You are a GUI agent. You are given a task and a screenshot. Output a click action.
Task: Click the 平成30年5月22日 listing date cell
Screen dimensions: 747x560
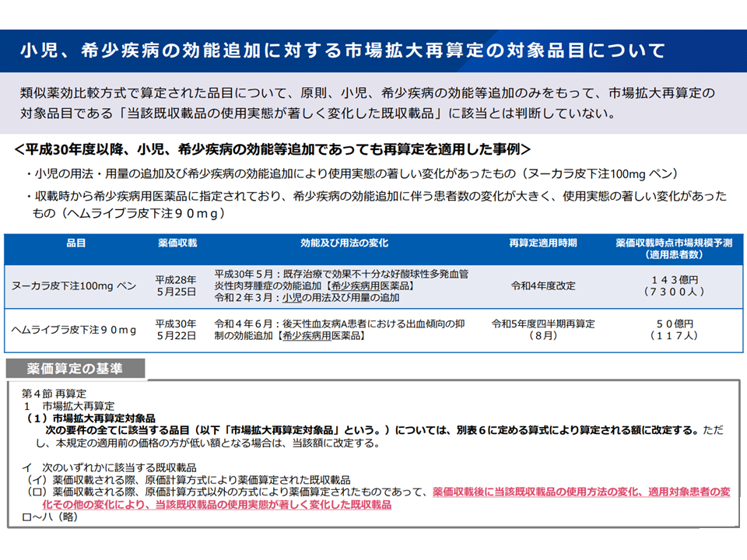point(177,330)
